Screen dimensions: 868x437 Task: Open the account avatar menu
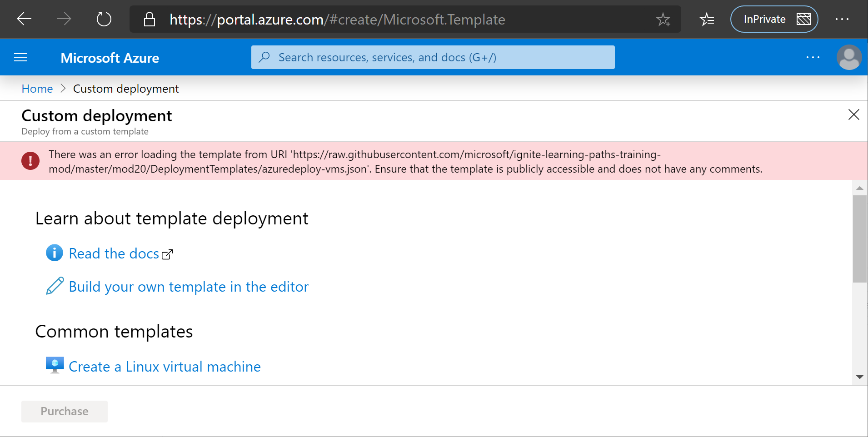849,57
